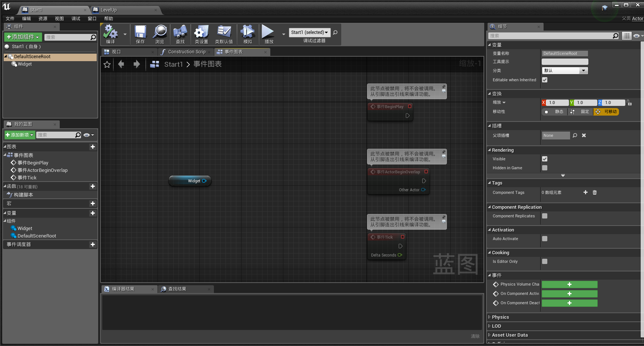Save the Start1 blueprint
Image resolution: width=644 pixels, height=346 pixels.
[140, 34]
